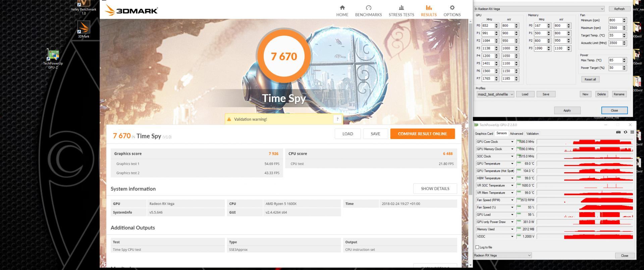Open the max2_test_ohnefile profile dropdown
Viewport: 644px width, 270px height.
coord(495,94)
